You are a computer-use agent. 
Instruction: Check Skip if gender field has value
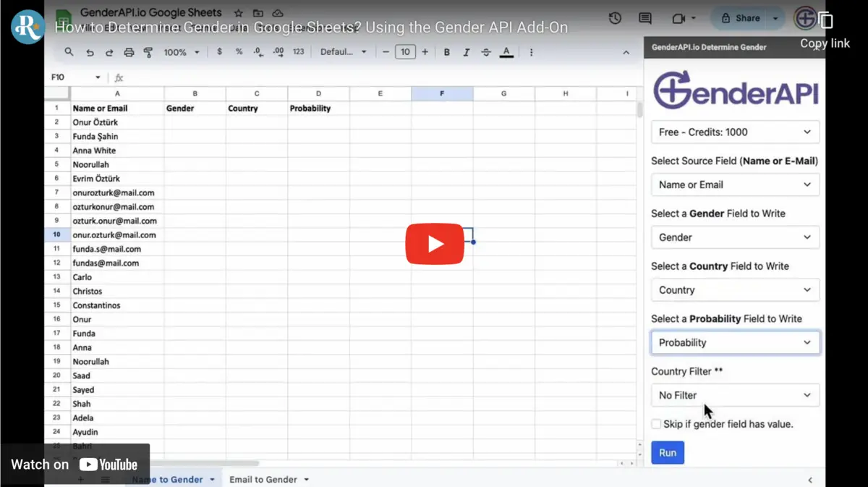pos(655,424)
